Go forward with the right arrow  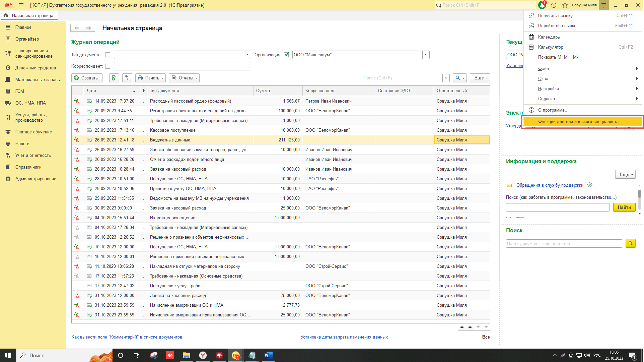89,28
